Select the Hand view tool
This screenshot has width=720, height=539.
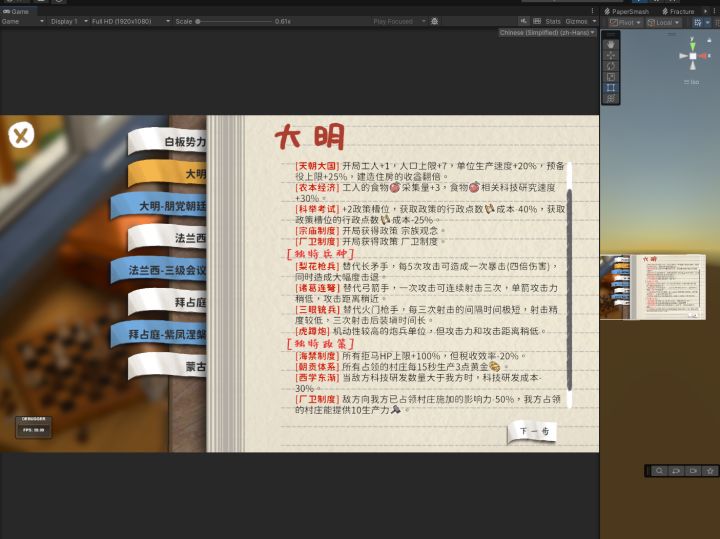click(x=610, y=44)
